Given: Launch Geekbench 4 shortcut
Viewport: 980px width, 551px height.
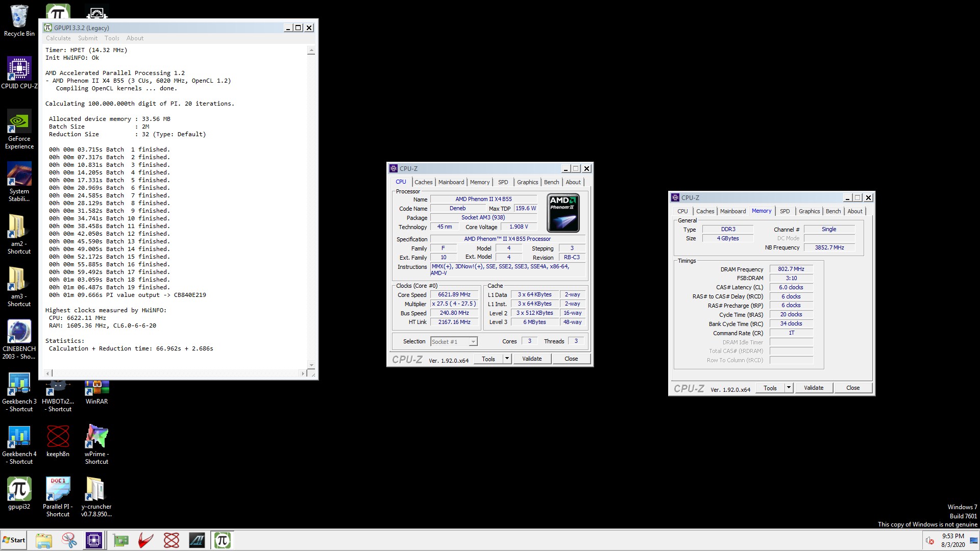Looking at the screenshot, I should pos(19,444).
